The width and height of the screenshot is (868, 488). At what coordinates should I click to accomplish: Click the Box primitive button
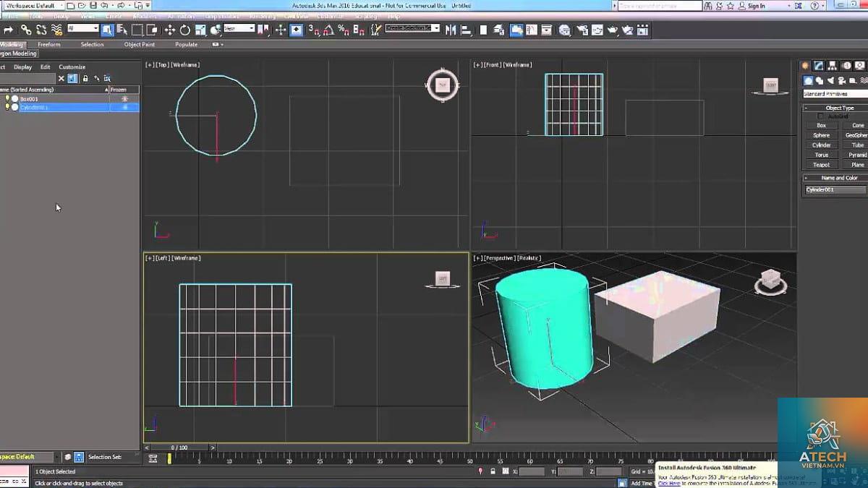click(x=821, y=125)
